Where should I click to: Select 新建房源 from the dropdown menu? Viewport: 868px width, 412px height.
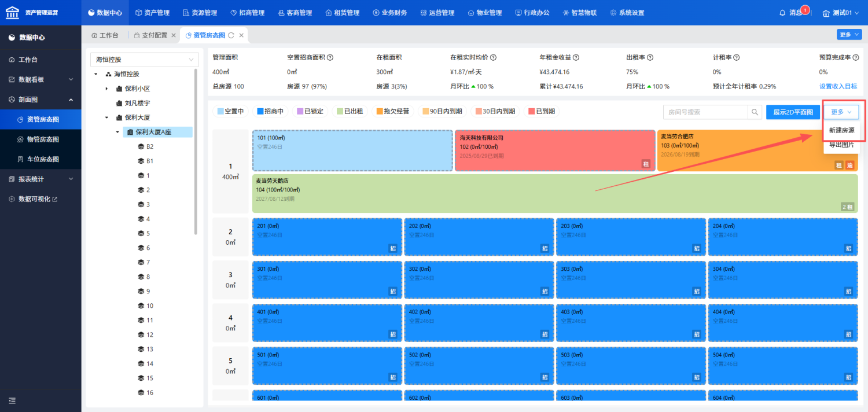tap(841, 131)
